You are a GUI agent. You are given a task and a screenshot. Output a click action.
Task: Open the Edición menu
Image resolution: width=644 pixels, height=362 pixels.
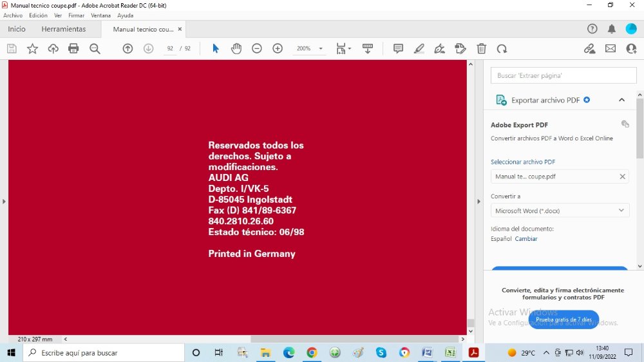pos(38,15)
